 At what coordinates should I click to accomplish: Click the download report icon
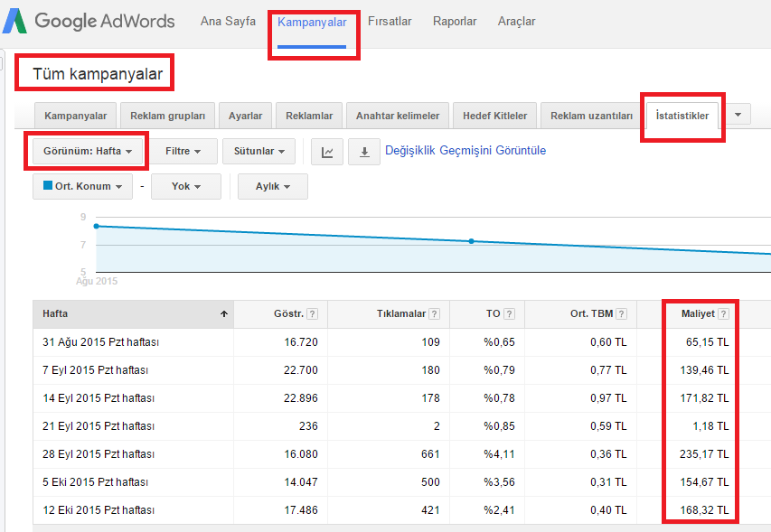[x=364, y=152]
